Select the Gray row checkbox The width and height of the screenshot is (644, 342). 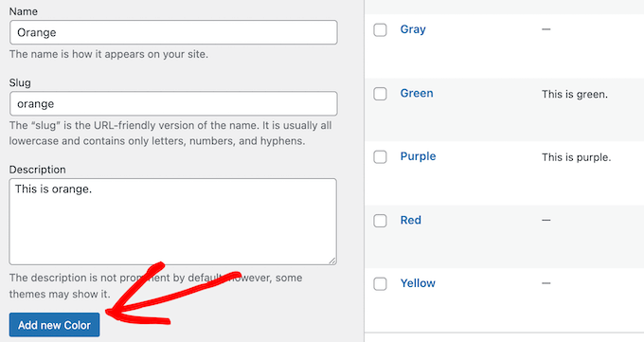380,30
